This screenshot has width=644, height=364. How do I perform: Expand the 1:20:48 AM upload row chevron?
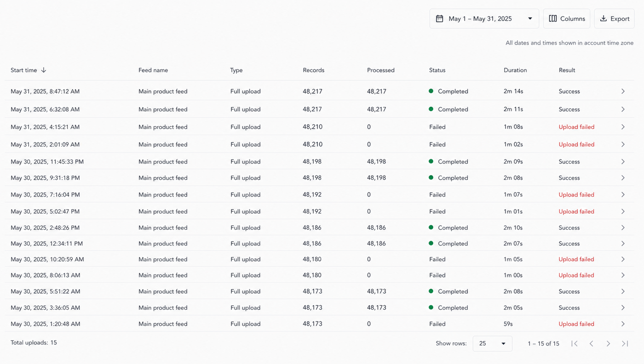[623, 324]
